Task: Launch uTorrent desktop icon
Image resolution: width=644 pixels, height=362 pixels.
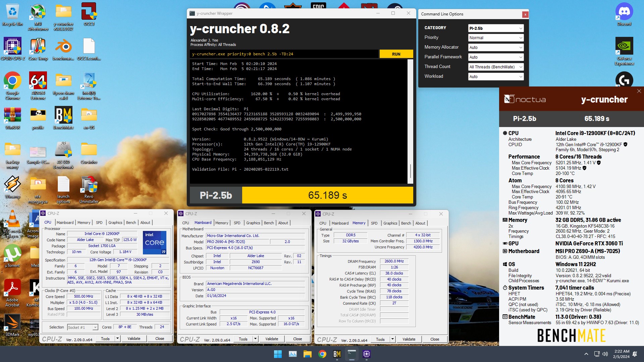Action: [12, 256]
